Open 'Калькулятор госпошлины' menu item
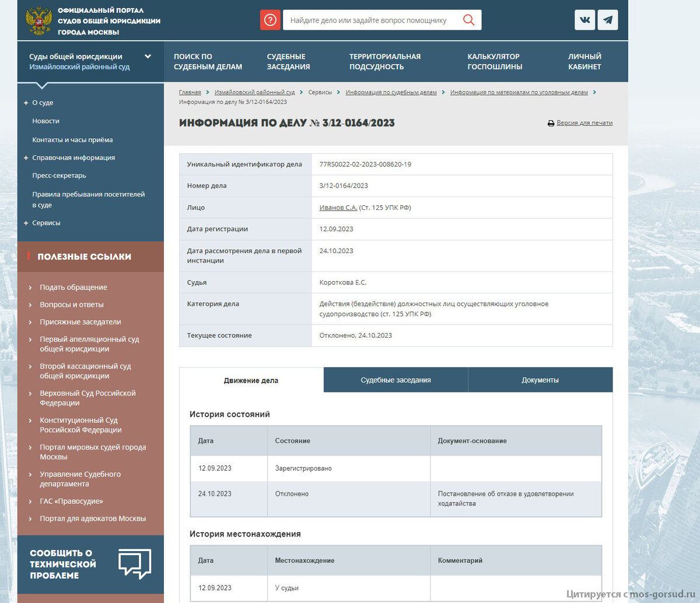This screenshot has height=603, width=700. (494, 61)
